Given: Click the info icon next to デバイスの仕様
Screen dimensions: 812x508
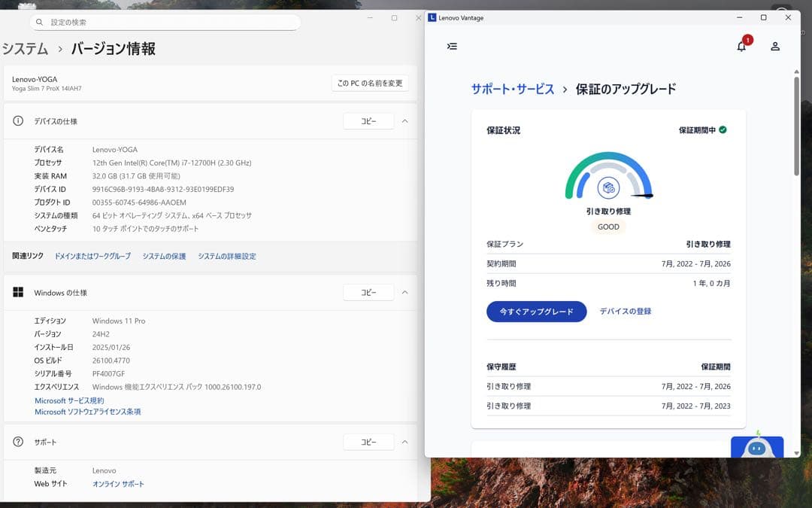Looking at the screenshot, I should (x=17, y=120).
